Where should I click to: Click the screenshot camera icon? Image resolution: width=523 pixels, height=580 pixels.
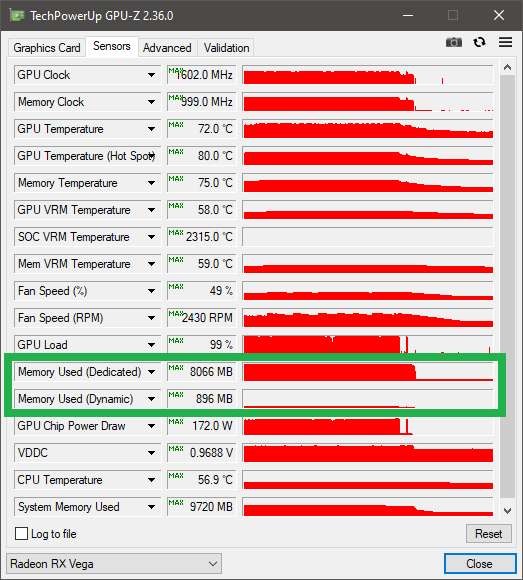pos(453,43)
